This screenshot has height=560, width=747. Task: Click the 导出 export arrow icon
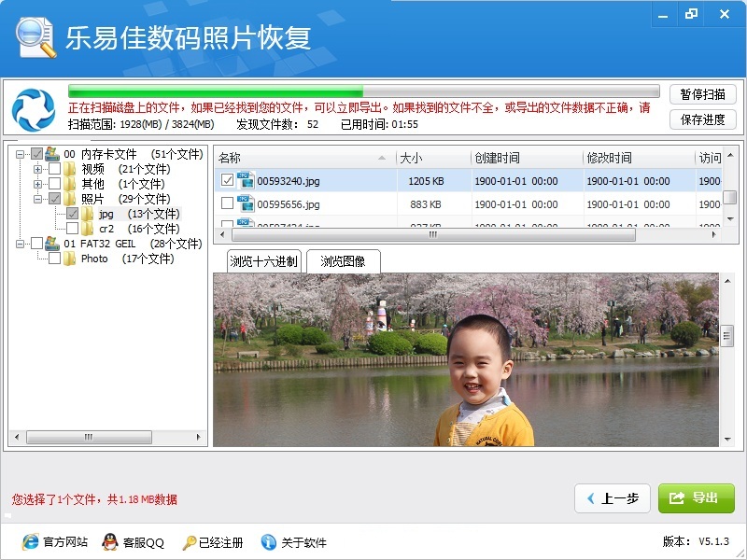(675, 498)
